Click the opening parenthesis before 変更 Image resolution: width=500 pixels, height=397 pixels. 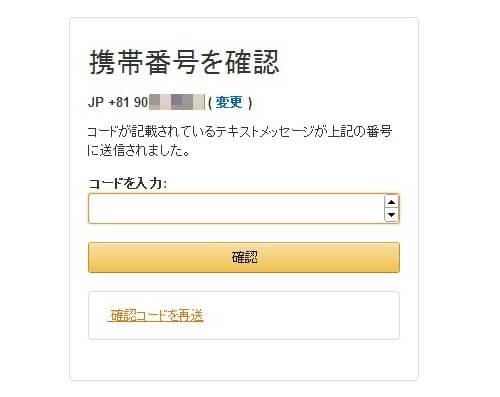(210, 102)
